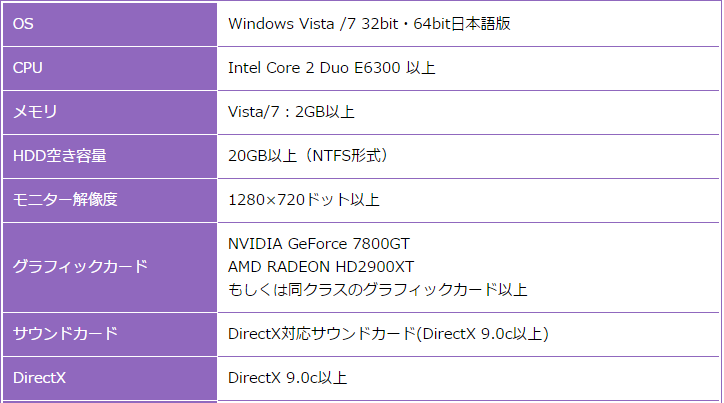Select the CPU label cell
Screen dimensions: 724x403
[110, 68]
